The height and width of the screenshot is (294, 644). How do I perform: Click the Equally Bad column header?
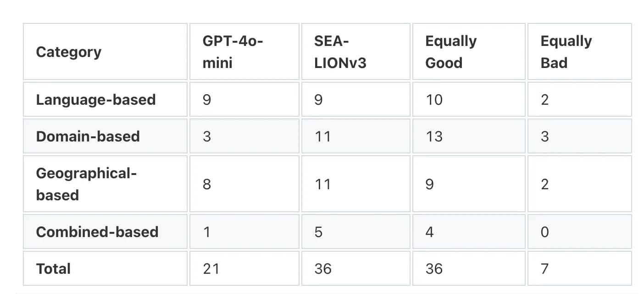pos(566,52)
